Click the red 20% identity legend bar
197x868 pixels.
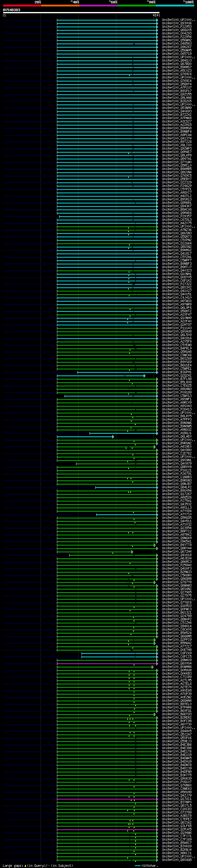[x=22, y=6]
